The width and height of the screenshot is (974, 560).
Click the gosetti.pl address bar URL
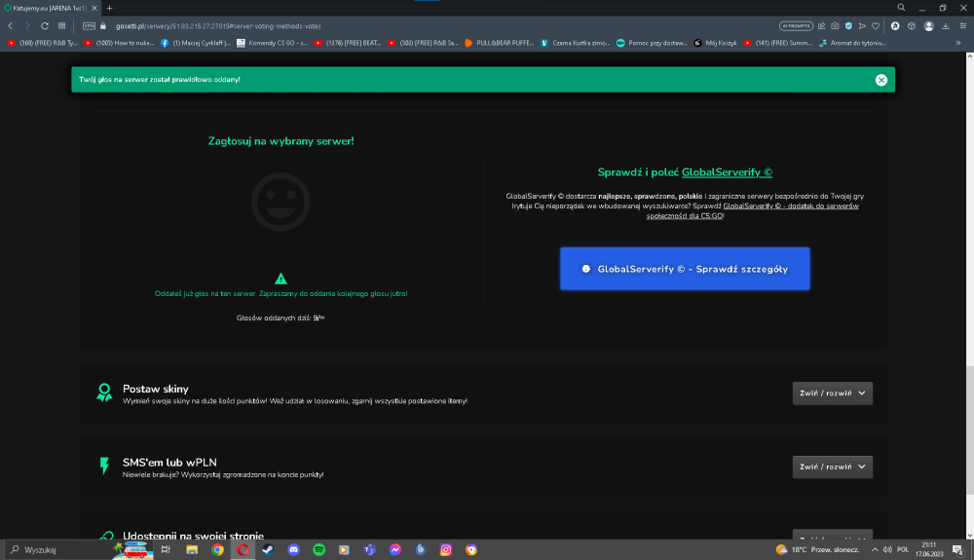[218, 26]
